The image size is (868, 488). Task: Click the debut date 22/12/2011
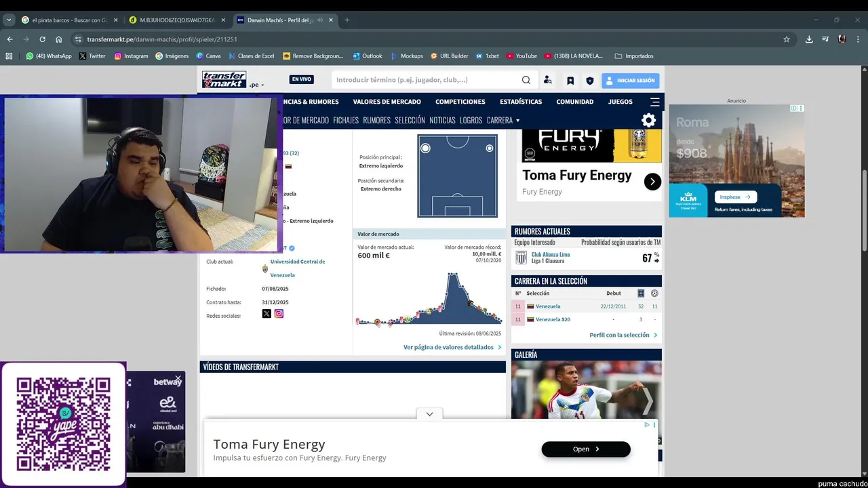click(x=613, y=306)
